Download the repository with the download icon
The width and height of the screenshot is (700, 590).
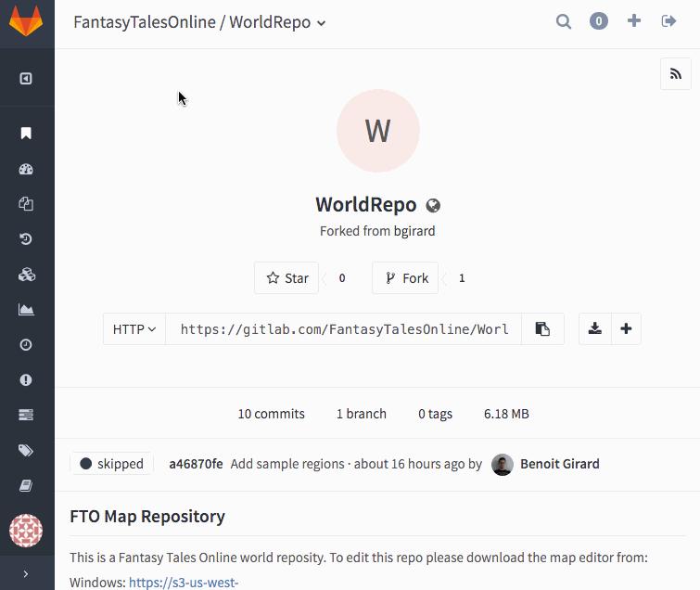594,328
